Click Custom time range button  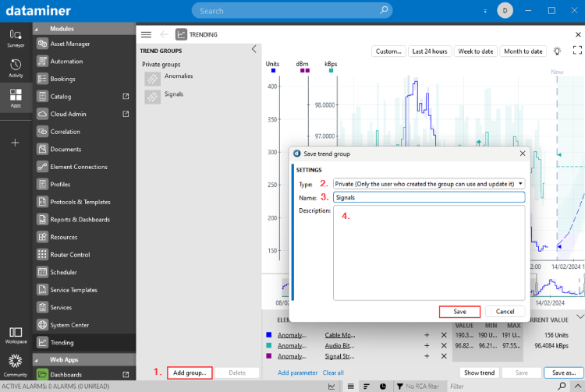(x=388, y=51)
